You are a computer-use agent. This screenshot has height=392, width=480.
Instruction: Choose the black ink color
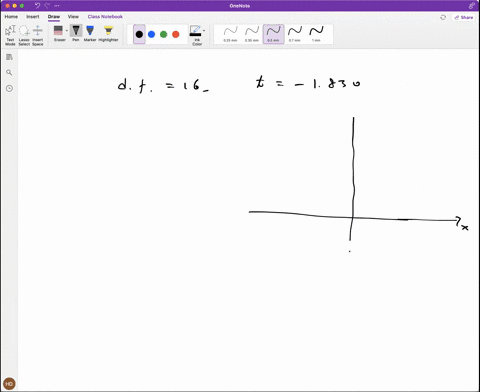[x=139, y=34]
